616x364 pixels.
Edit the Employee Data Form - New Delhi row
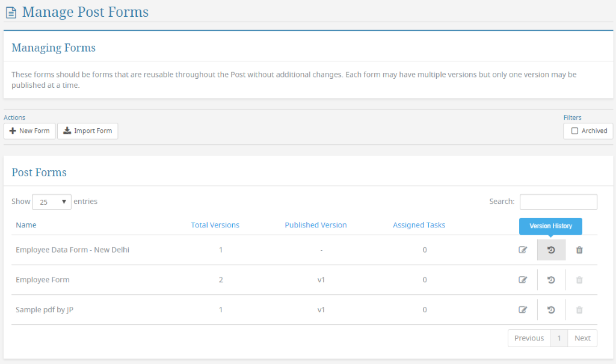pos(523,250)
